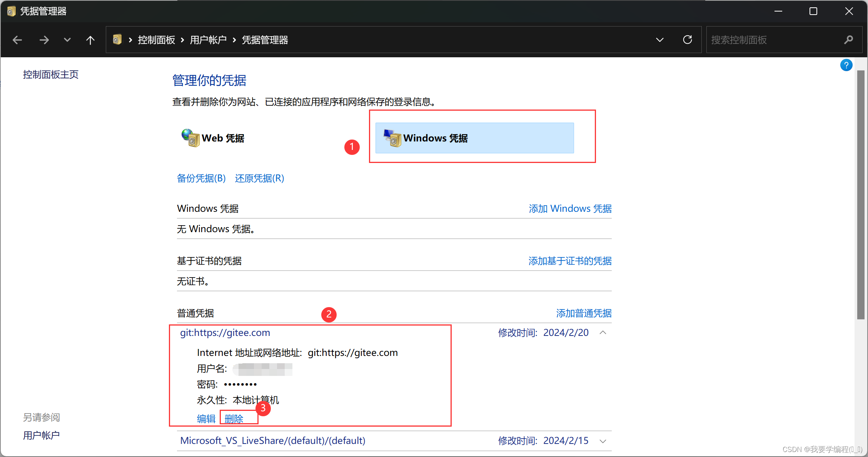Switch to Web 凭据 tab
Viewport: 868px width, 457px height.
[213, 138]
